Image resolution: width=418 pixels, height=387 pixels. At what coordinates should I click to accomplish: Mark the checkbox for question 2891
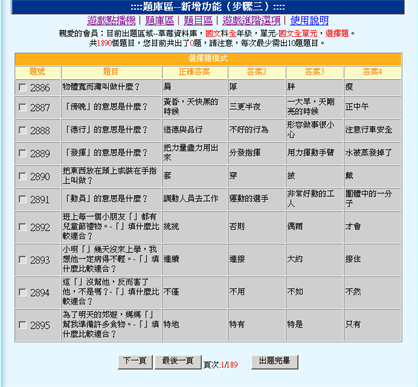(23, 199)
